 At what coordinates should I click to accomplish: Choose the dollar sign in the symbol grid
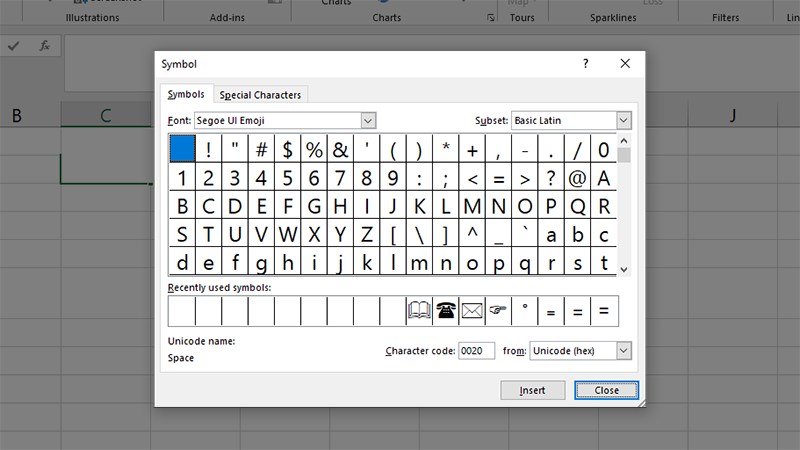point(287,150)
